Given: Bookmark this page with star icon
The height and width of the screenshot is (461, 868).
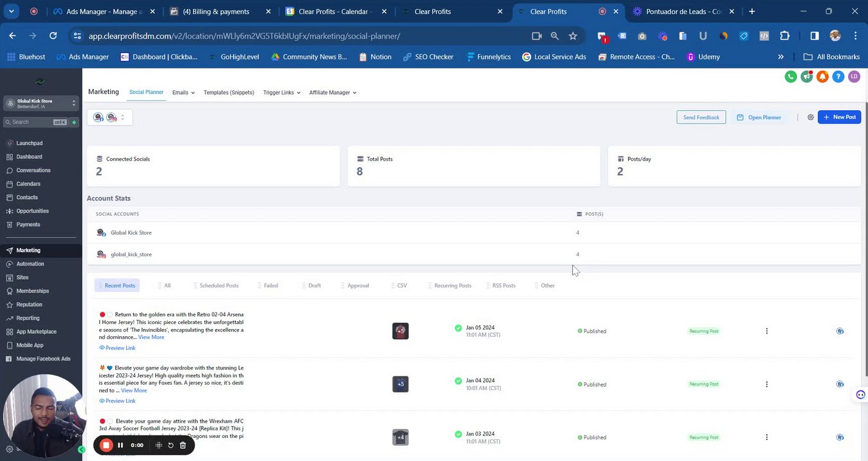Looking at the screenshot, I should [573, 36].
